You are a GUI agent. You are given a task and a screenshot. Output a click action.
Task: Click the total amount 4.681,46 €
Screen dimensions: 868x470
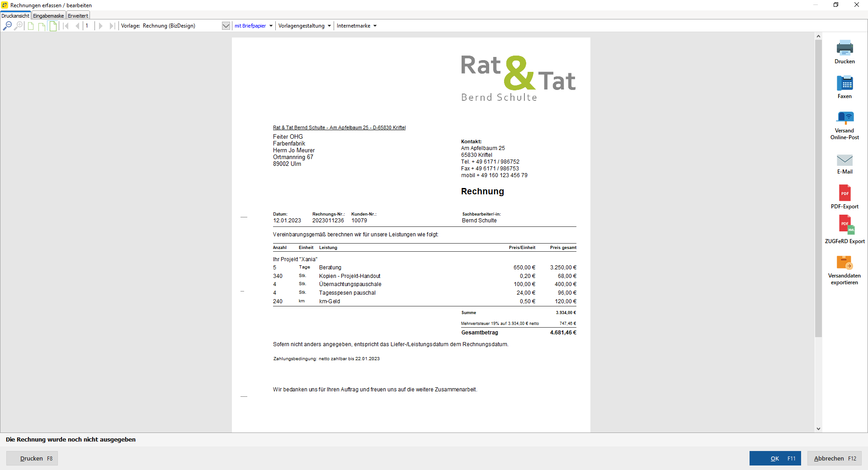coord(563,333)
